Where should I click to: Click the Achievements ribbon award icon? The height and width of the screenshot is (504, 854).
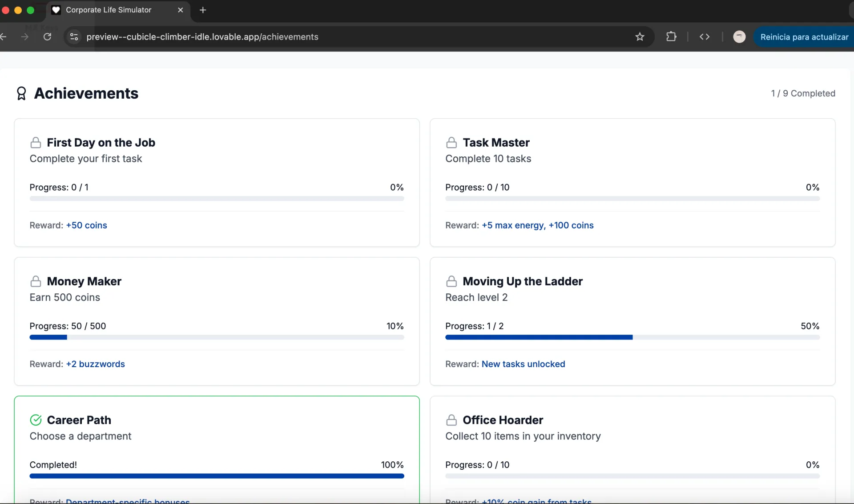[x=21, y=93]
